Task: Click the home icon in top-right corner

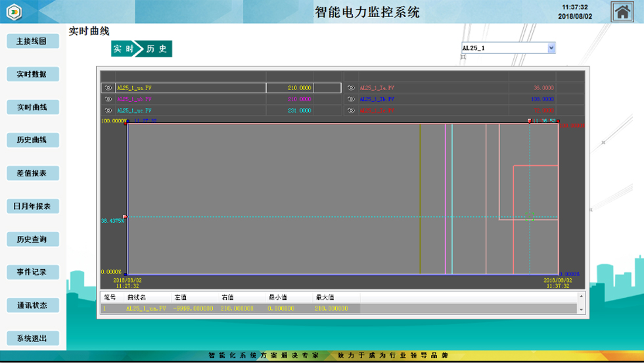Action: coord(622,12)
